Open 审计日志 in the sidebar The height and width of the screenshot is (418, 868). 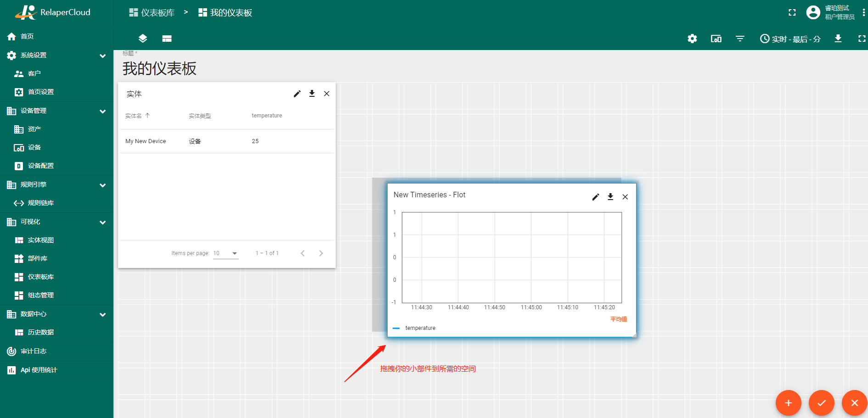click(56, 351)
